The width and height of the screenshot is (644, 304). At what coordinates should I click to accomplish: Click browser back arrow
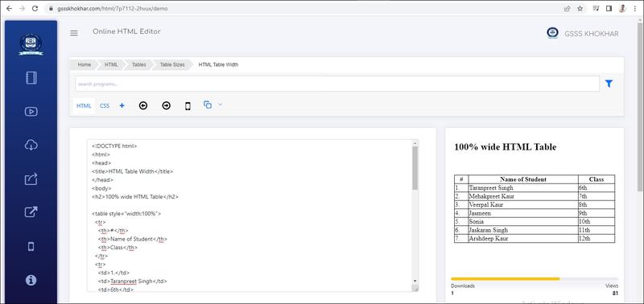pos(10,8)
